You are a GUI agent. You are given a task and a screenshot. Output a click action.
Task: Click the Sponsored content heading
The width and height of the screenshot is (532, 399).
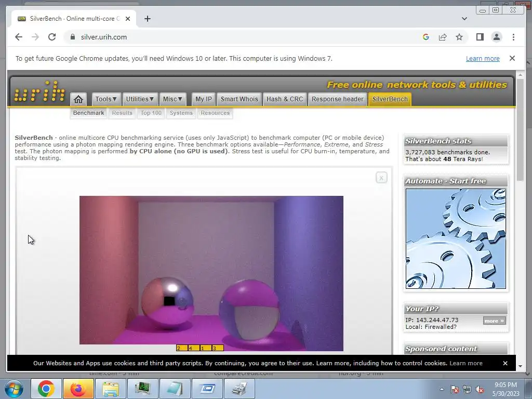(441, 349)
